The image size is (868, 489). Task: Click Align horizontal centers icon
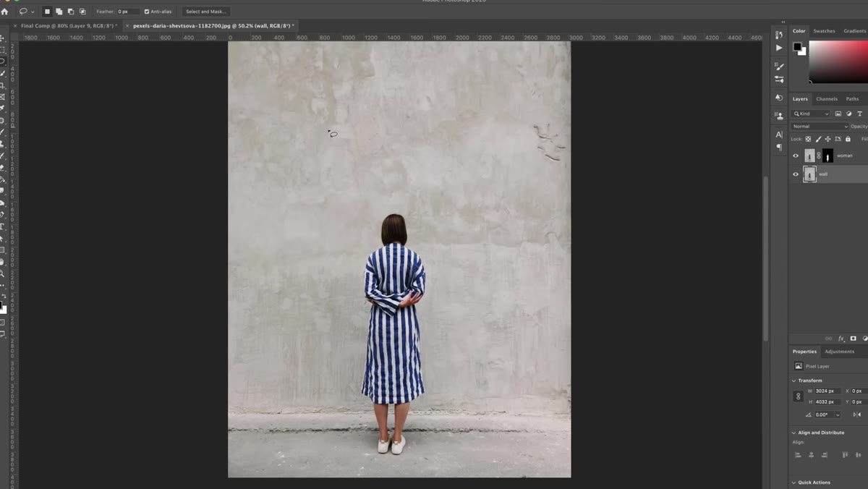click(811, 455)
